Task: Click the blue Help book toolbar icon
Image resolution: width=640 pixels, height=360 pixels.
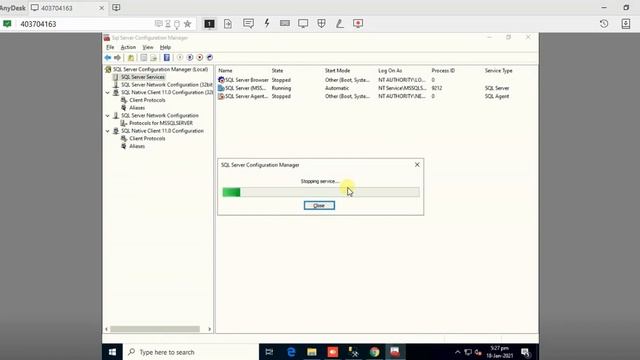Action: click(x=167, y=58)
